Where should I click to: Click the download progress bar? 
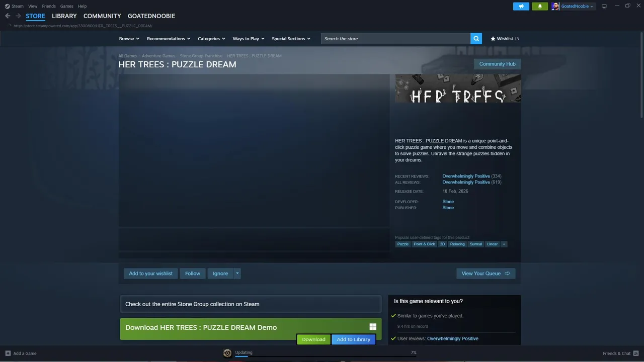tap(326, 356)
